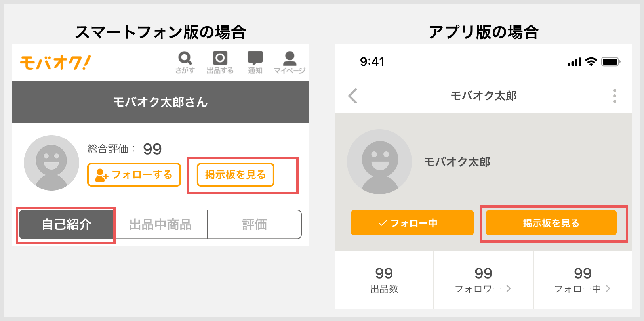Image resolution: width=644 pixels, height=321 pixels.
Task: Tap the app version profile avatar
Action: click(379, 162)
